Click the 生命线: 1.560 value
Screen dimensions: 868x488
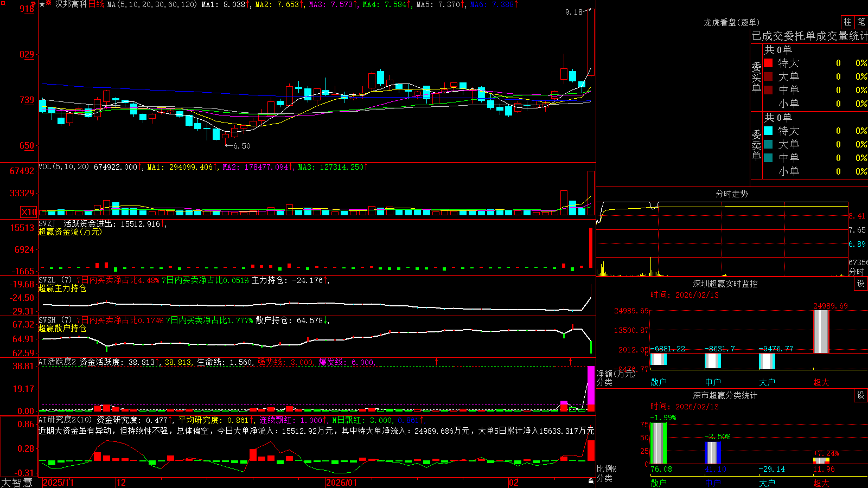[225, 362]
